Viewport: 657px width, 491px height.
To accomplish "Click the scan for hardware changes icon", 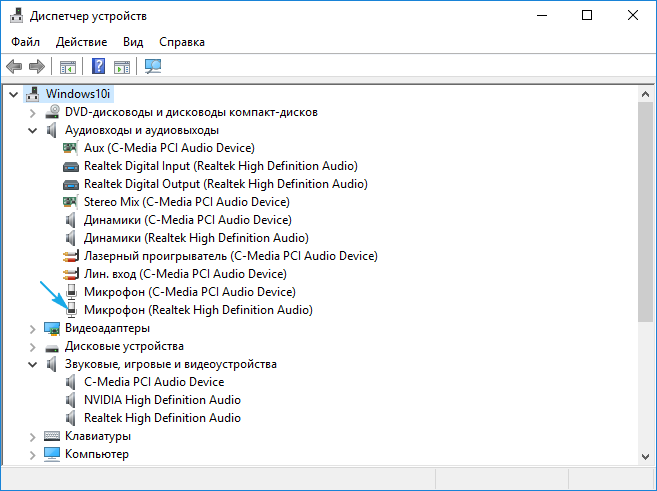I will coord(153,67).
